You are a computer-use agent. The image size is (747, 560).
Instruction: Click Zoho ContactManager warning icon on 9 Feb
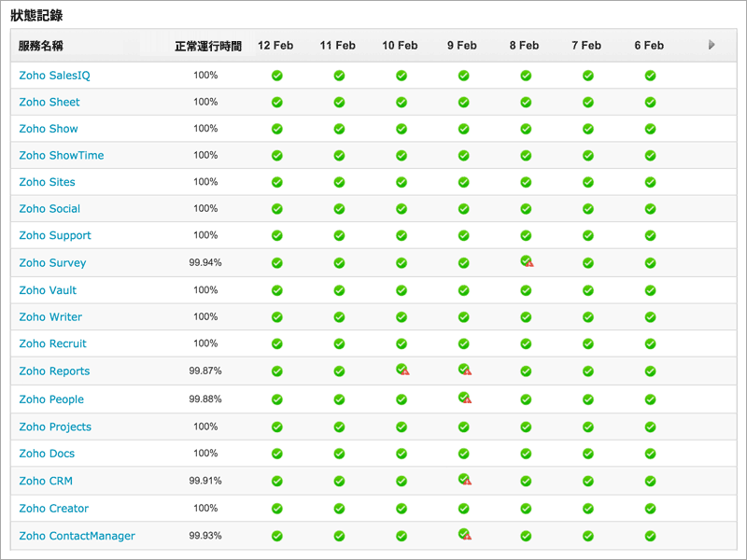[465, 534]
